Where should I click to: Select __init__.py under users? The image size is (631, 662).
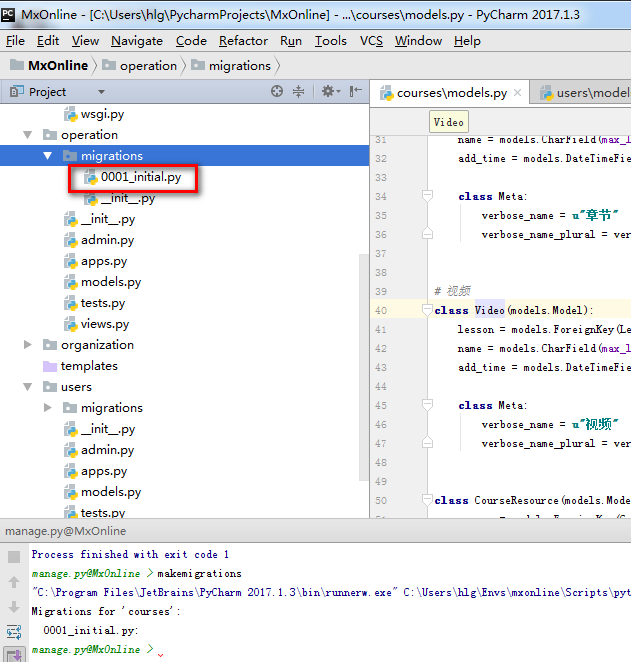[x=108, y=429]
